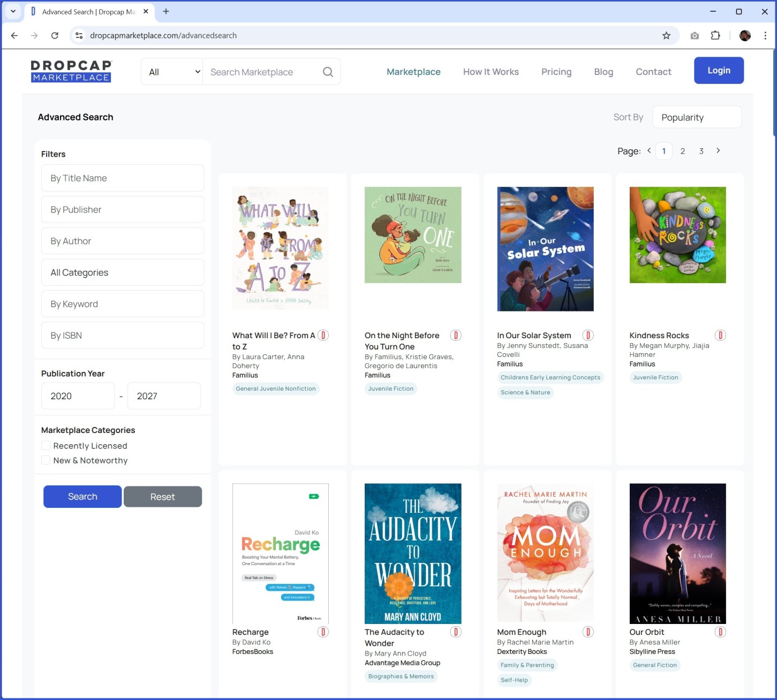This screenshot has width=777, height=700.
Task: Bookmark this page with the star icon
Action: coord(666,35)
